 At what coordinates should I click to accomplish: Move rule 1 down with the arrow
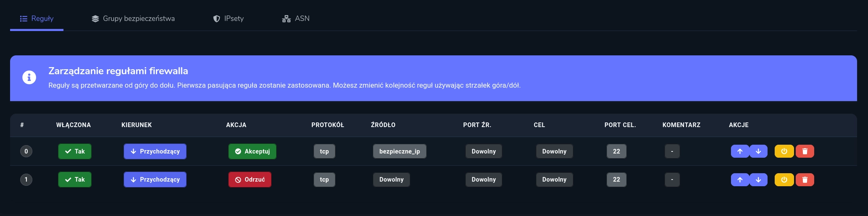tap(758, 180)
